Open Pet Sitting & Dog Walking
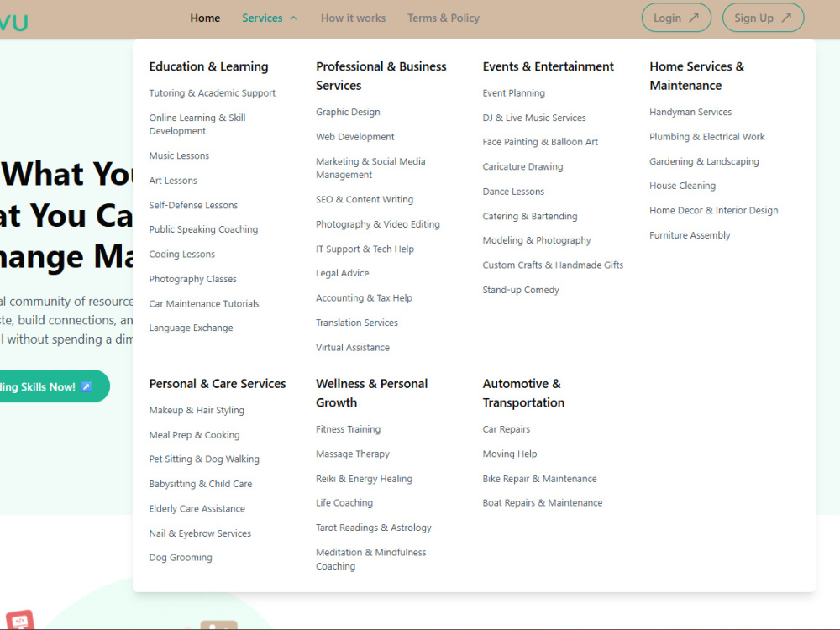 click(204, 459)
